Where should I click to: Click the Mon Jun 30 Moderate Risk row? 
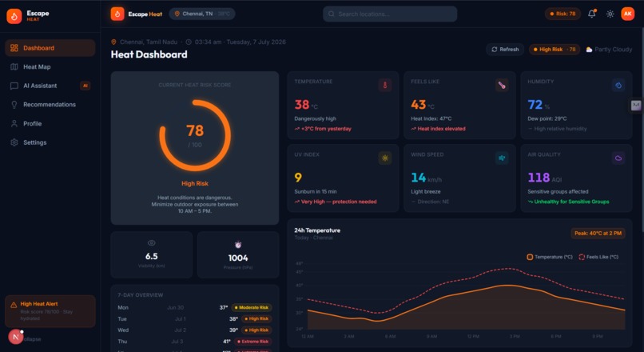coord(195,307)
